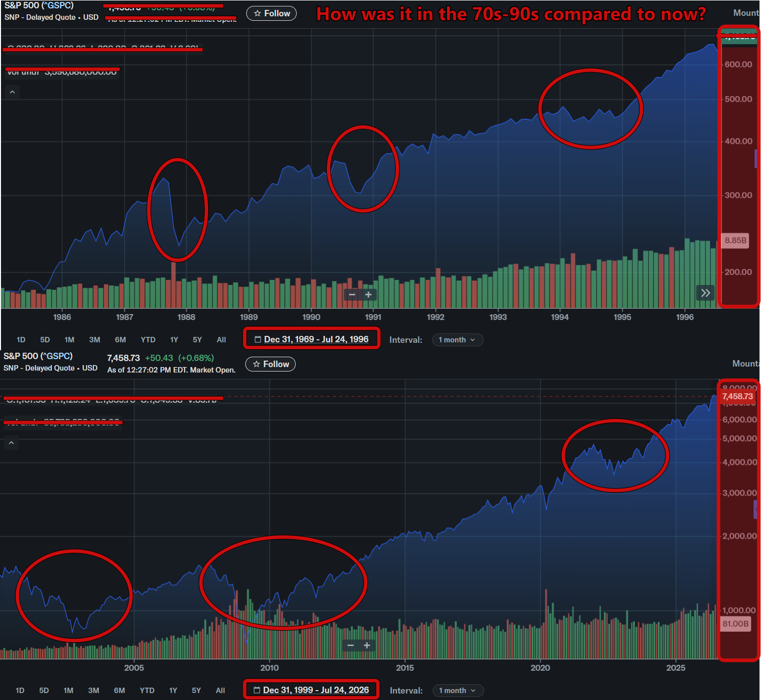This screenshot has width=761, height=700.
Task: Zoom in using plus on the 1986–1996 chart
Action: (x=368, y=294)
